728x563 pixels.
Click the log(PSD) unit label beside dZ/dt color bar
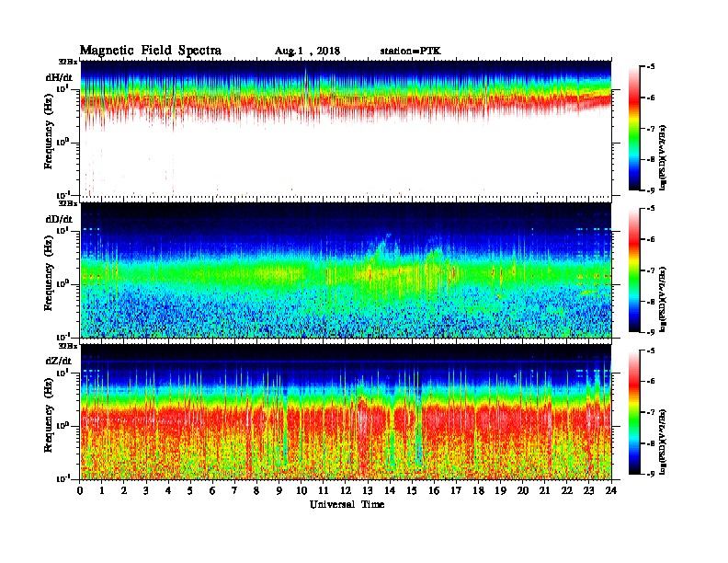pos(664,442)
